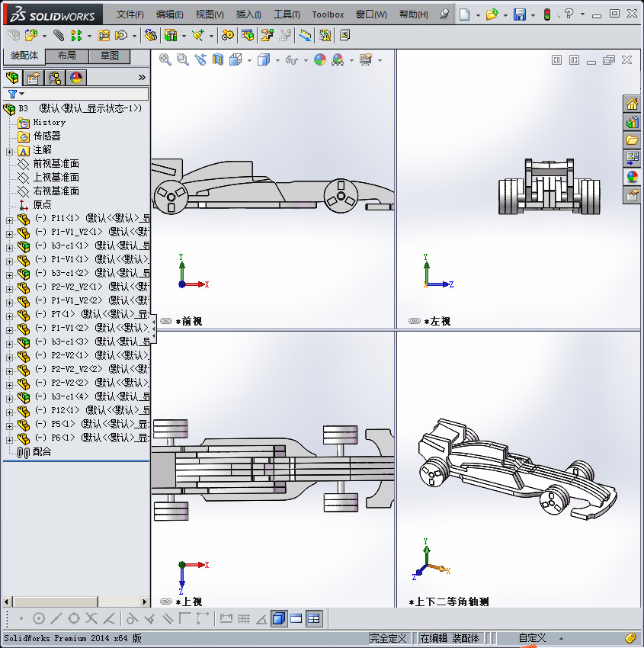Toggle Hide/Show Items glasses icon

point(290,59)
